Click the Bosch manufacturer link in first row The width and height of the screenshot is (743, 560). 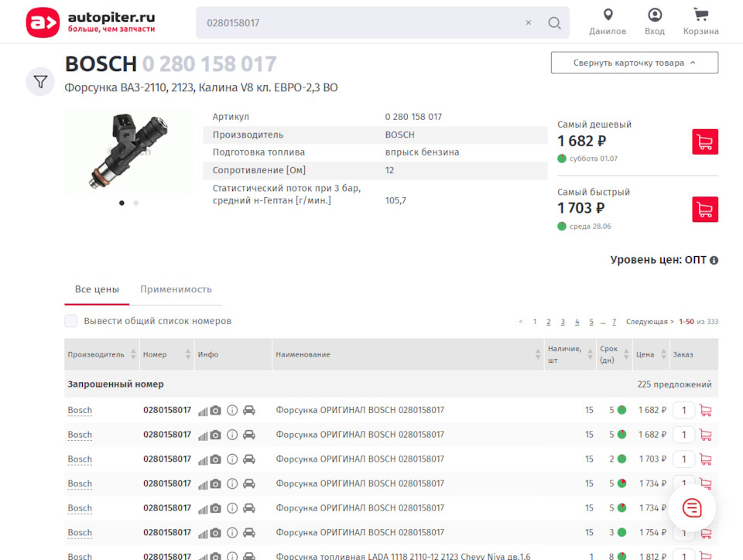[80, 410]
